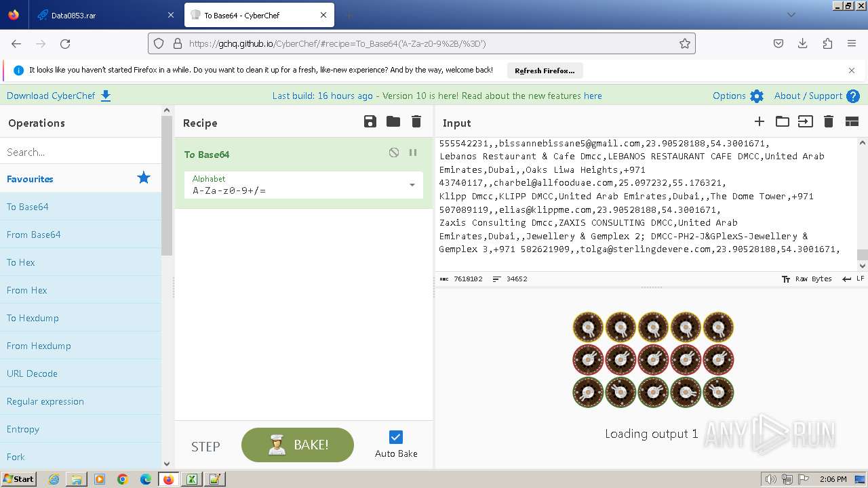Image resolution: width=868 pixels, height=488 pixels.
Task: Open File Explorer from taskbar
Action: click(x=77, y=479)
